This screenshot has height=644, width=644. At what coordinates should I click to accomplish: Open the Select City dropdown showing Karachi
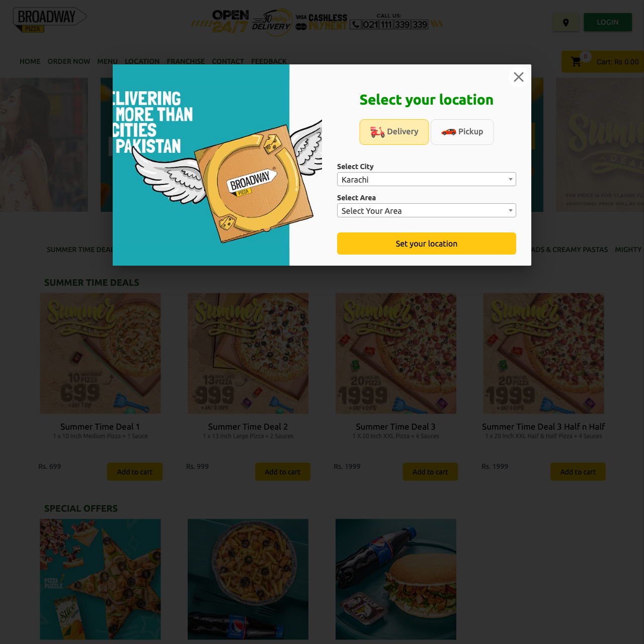tap(427, 179)
